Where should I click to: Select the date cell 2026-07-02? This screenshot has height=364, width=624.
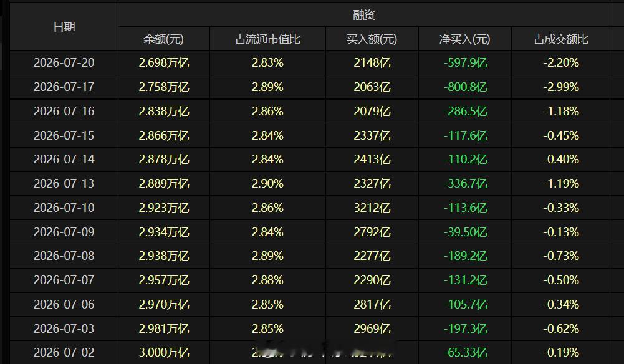click(64, 352)
